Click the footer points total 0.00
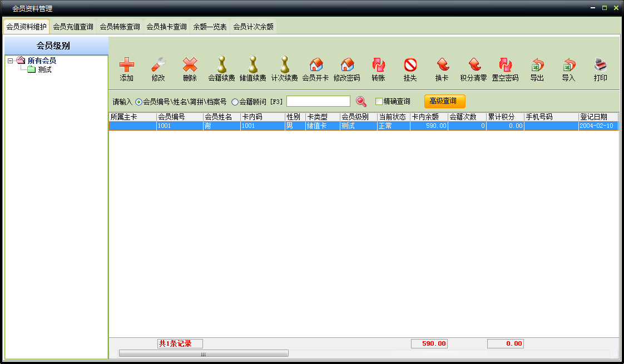 [x=506, y=343]
